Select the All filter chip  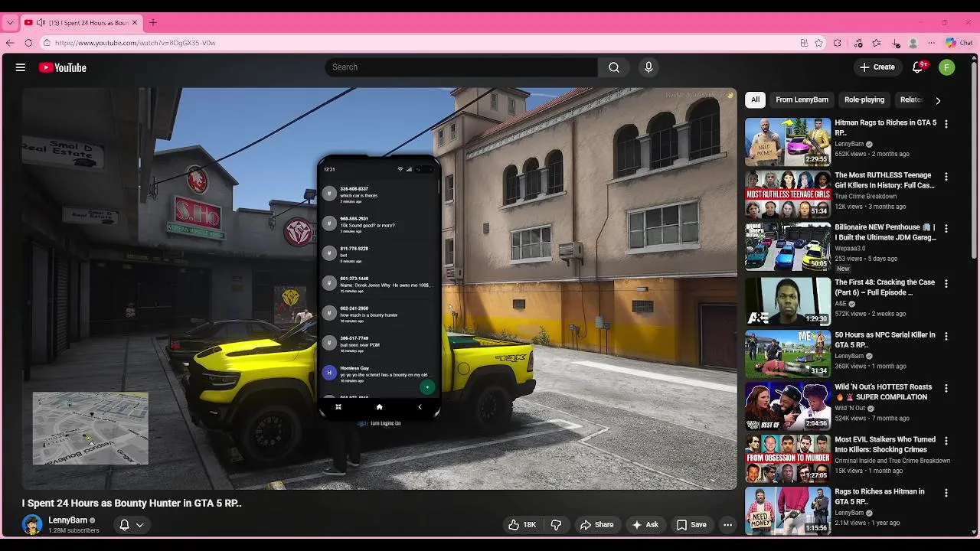coord(755,99)
